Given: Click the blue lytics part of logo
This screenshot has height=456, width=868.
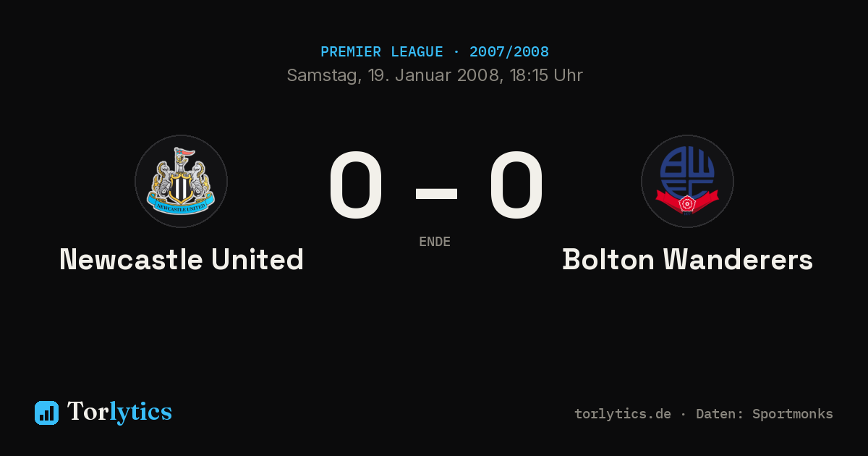Looking at the screenshot, I should (140, 413).
